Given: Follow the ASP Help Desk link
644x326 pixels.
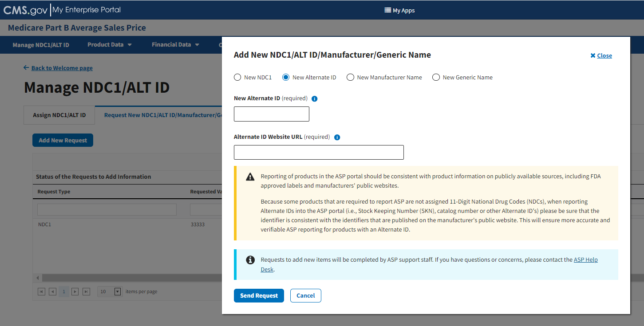Looking at the screenshot, I should tap(585, 259).
